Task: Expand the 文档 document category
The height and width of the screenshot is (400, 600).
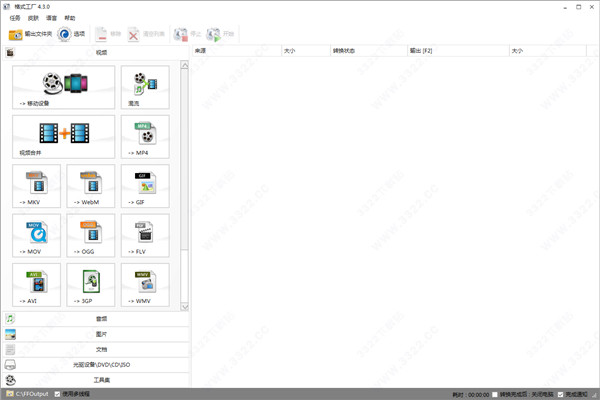Action: point(96,349)
